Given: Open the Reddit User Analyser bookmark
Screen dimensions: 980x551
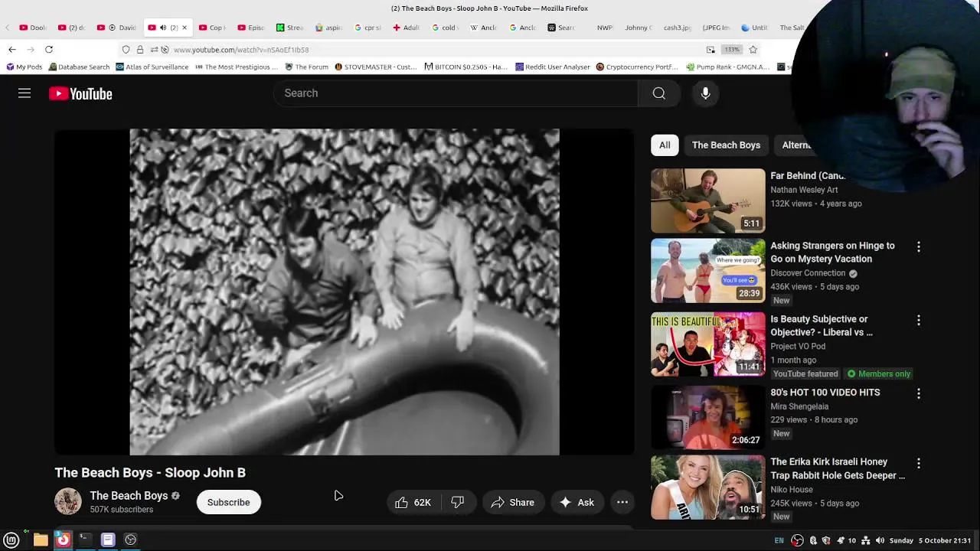Looking at the screenshot, I should coord(552,67).
